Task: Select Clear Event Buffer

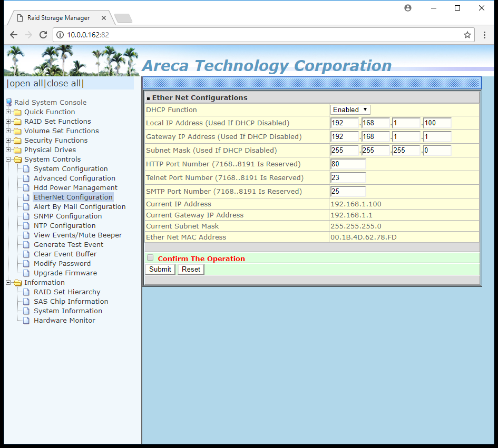Action: pyautogui.click(x=65, y=254)
